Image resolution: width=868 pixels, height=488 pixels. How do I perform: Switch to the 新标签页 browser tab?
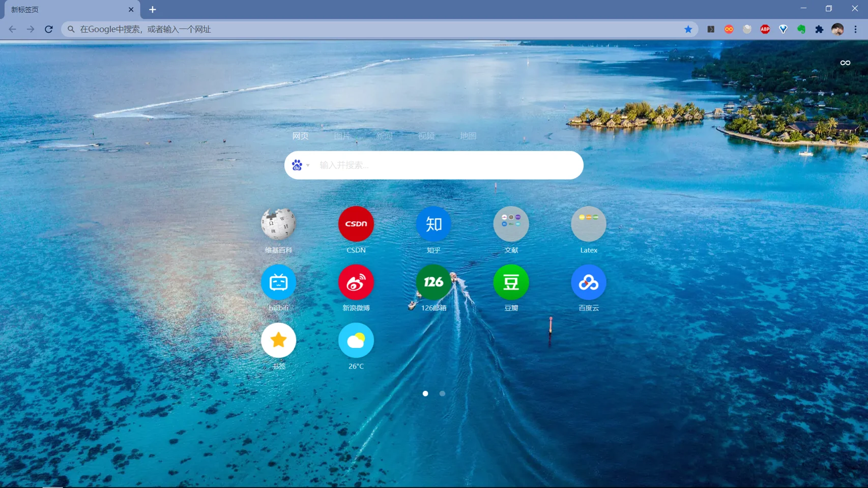pyautogui.click(x=71, y=10)
